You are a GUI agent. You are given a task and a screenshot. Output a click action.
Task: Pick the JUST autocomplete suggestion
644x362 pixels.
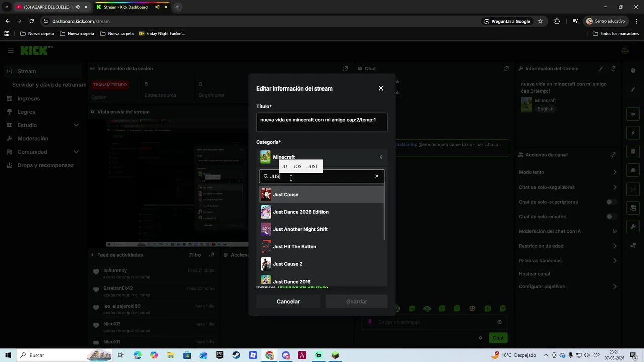(x=313, y=166)
